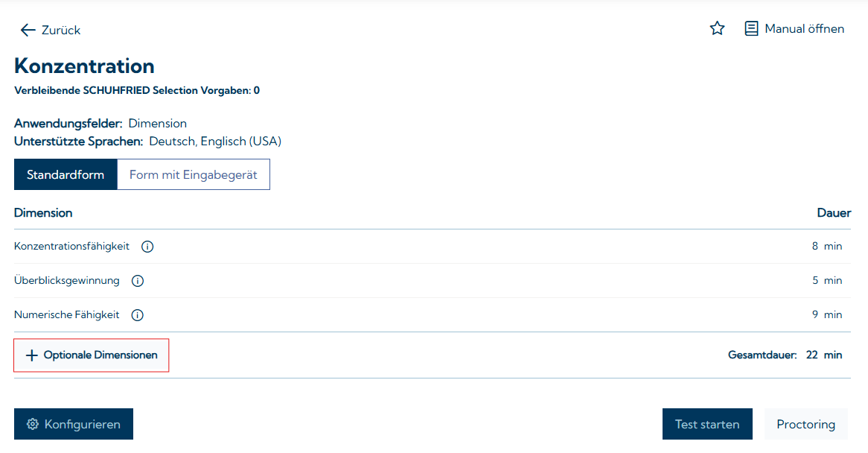Click info icon beside Numerische Fähigkeit
Viewport: 868px width, 453px height.
point(137,315)
